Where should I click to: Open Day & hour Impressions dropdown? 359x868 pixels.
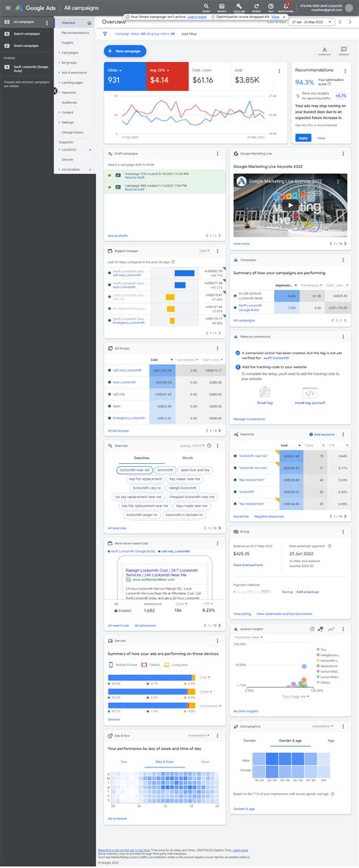(199, 736)
